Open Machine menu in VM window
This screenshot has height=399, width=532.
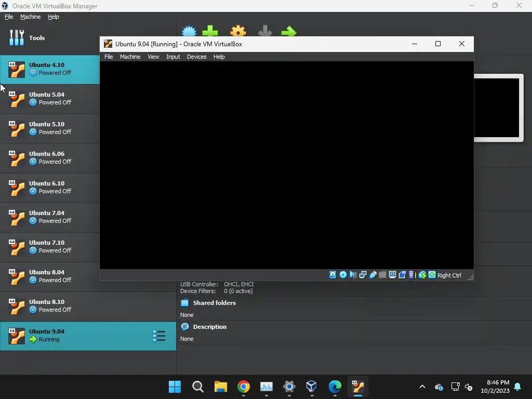pos(130,57)
